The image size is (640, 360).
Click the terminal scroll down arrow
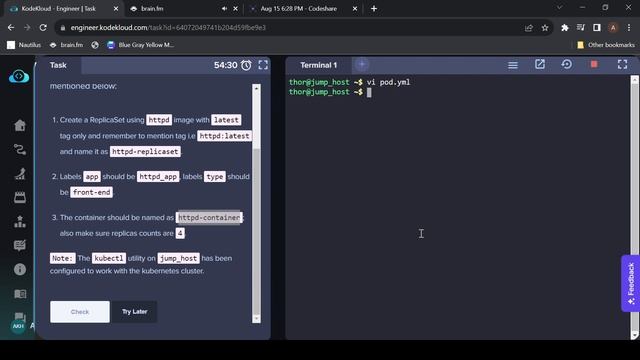pyautogui.click(x=635, y=335)
